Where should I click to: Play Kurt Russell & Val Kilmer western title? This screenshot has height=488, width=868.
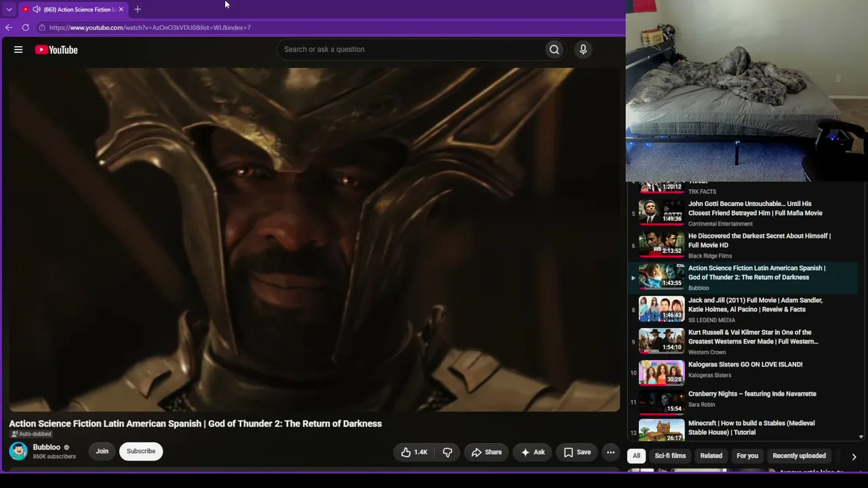753,337
